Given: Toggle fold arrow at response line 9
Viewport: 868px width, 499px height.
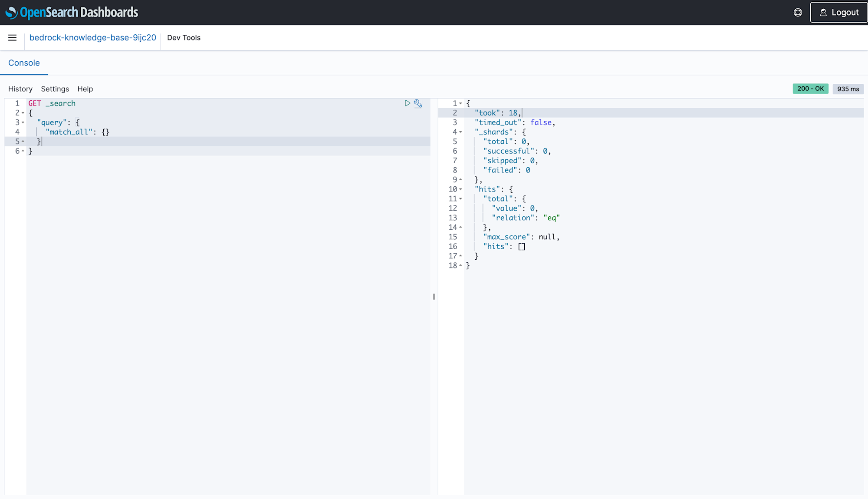Looking at the screenshot, I should pyautogui.click(x=460, y=180).
